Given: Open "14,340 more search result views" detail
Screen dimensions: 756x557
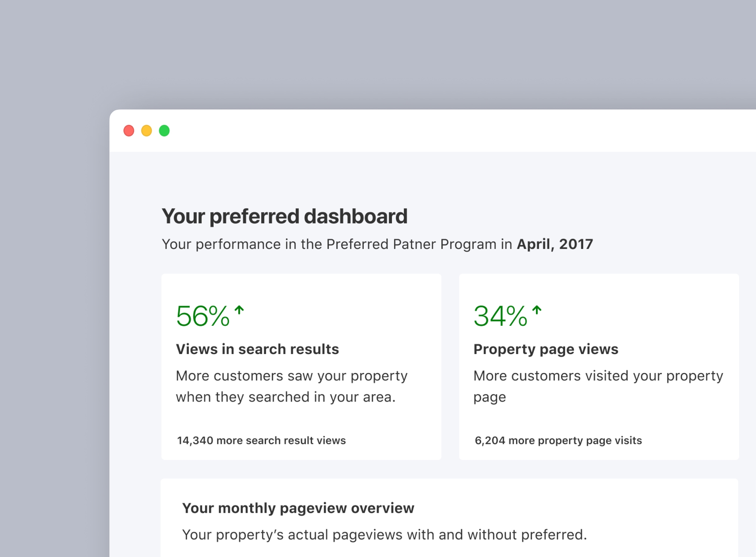Looking at the screenshot, I should coord(261,441).
